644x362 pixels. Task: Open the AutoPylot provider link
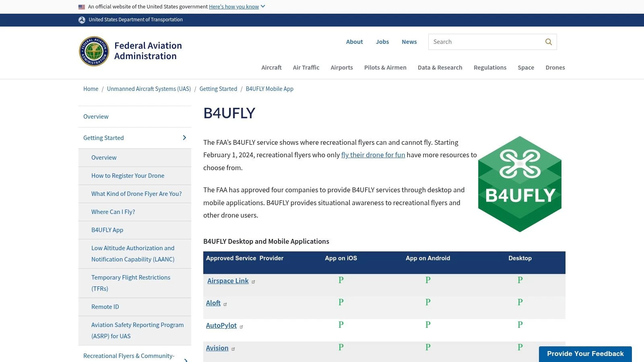[221, 325]
